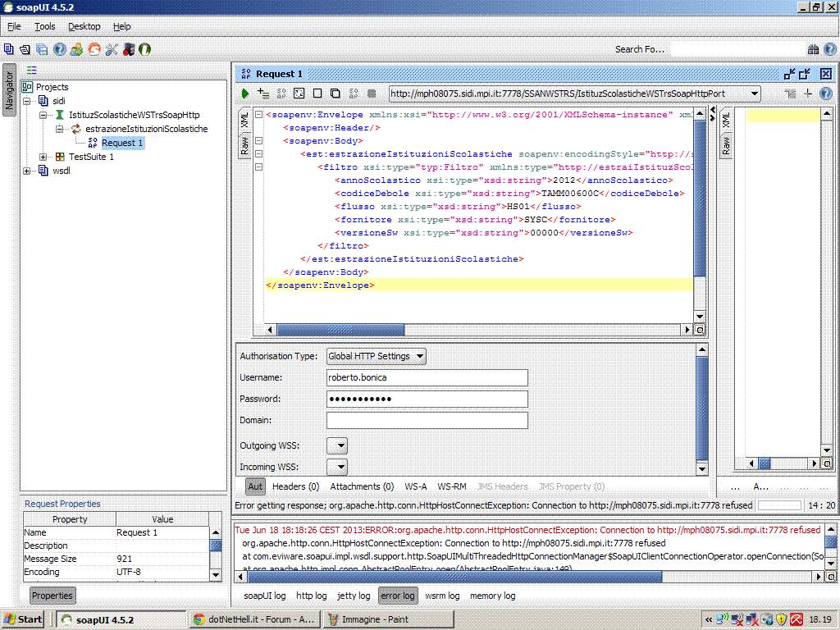Expand the wsdl project node
The image size is (840, 630).
point(26,171)
